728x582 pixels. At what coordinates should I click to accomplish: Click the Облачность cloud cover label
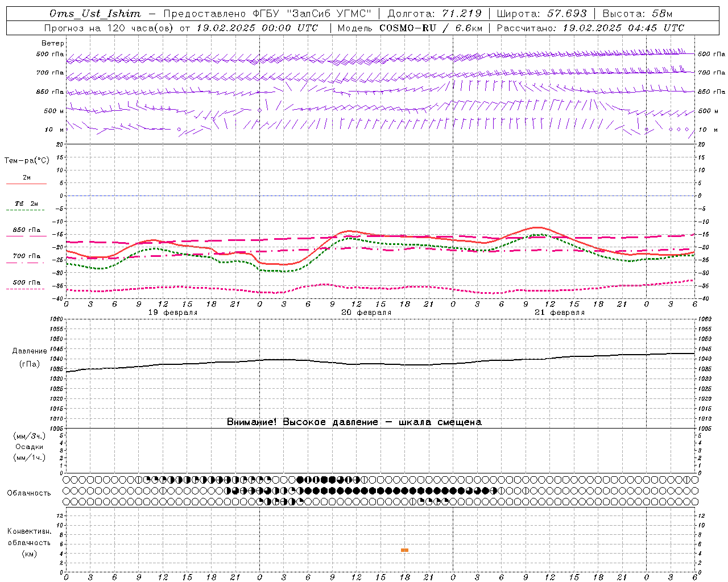pyautogui.click(x=29, y=493)
